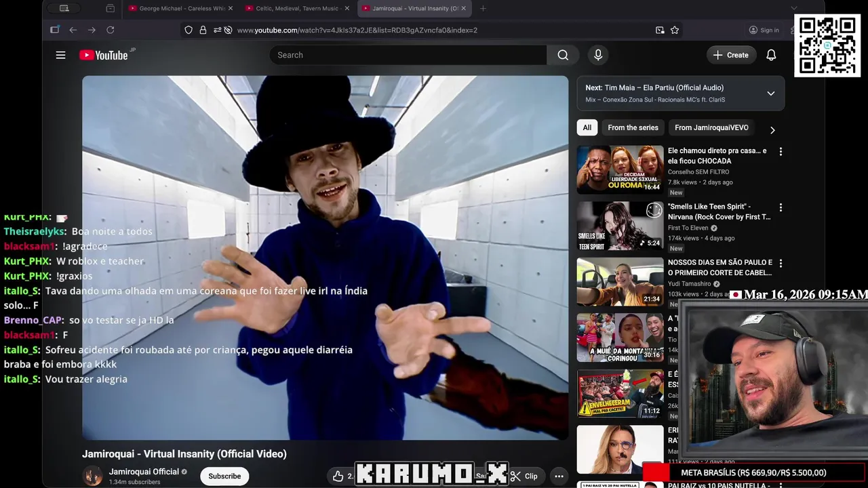Open the First To Eleven channel link
This screenshot has width=868, height=488.
point(688,228)
